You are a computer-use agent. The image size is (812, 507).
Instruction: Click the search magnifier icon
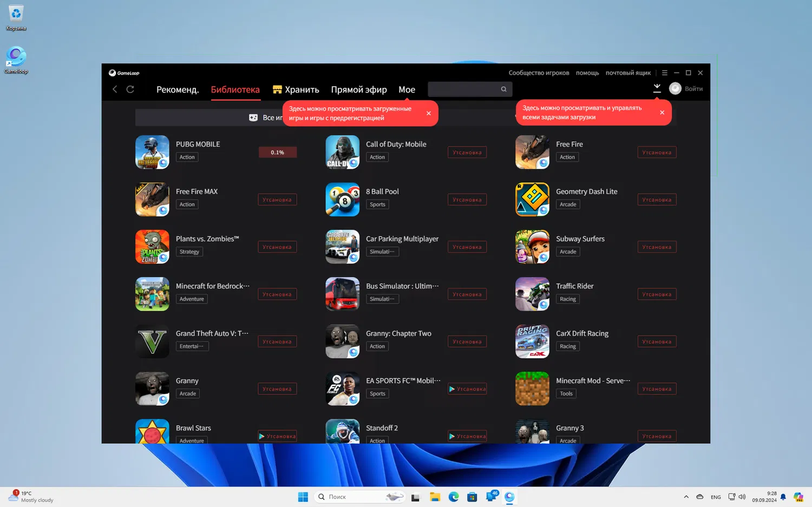(503, 89)
